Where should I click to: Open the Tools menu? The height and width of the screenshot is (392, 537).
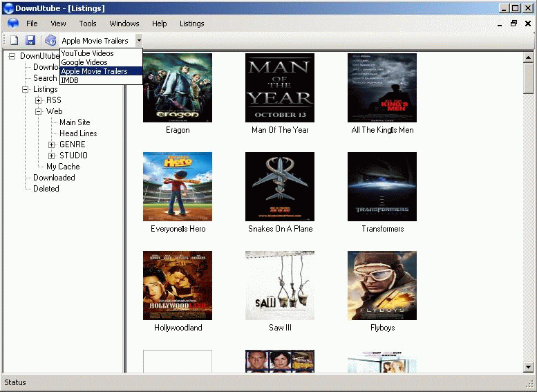coord(88,24)
